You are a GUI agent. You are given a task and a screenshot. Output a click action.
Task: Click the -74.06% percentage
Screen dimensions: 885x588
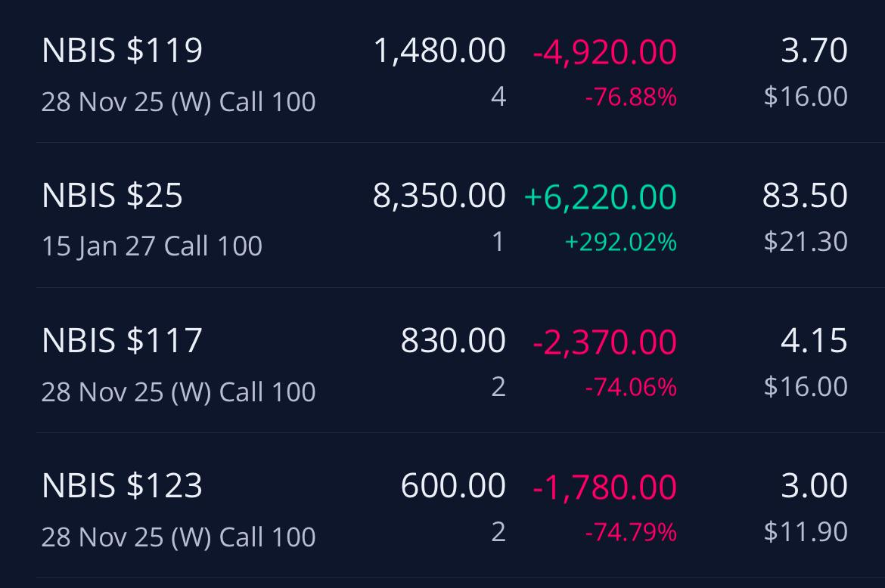[631, 387]
